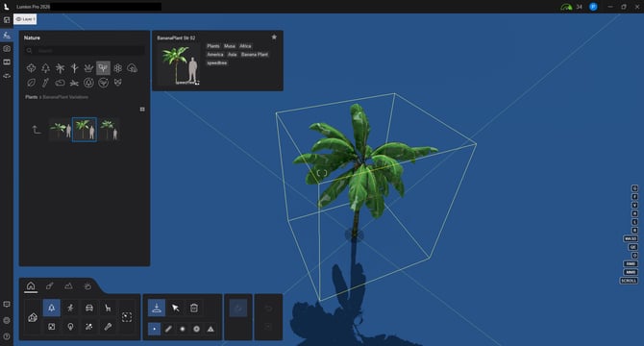Open the feedback chat icon in the sidebar

(7, 304)
